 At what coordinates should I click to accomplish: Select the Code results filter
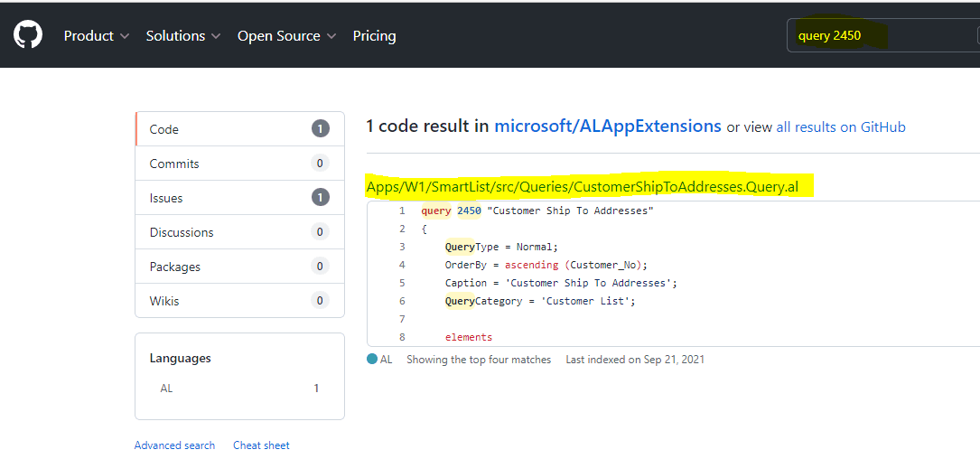240,129
